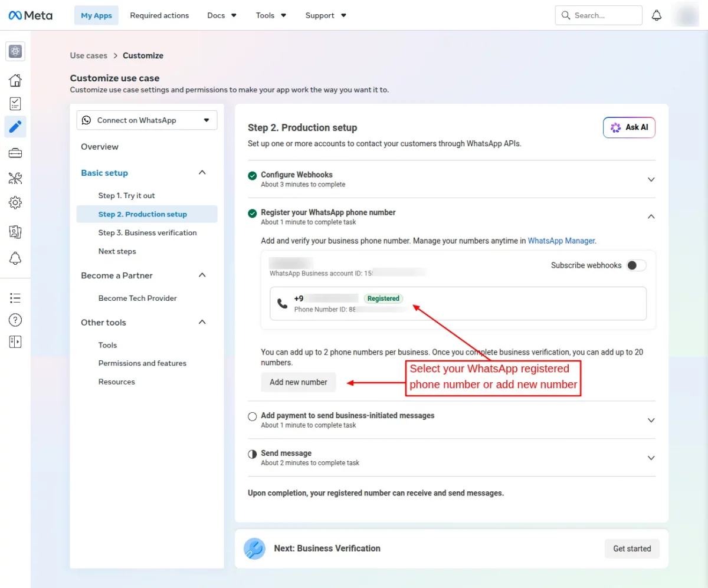Collapse the Become a Partner group
Image resolution: width=708 pixels, height=588 pixels.
pos(202,275)
